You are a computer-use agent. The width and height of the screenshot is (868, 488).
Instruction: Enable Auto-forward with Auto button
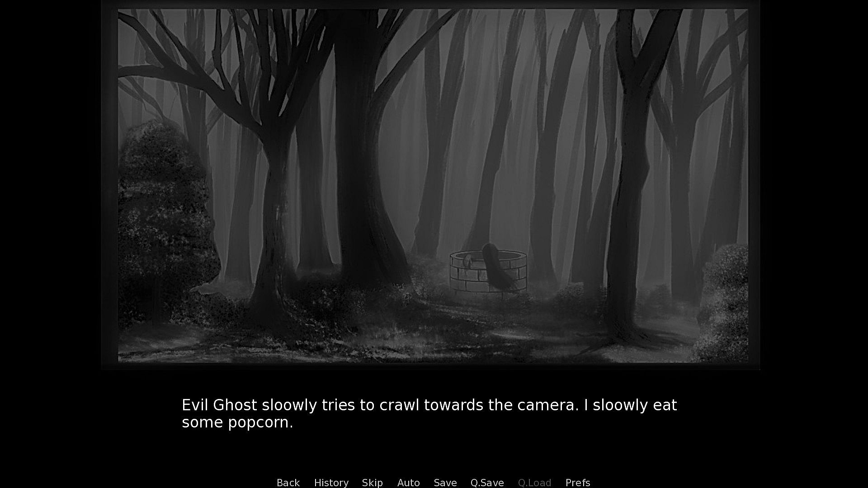point(408,483)
